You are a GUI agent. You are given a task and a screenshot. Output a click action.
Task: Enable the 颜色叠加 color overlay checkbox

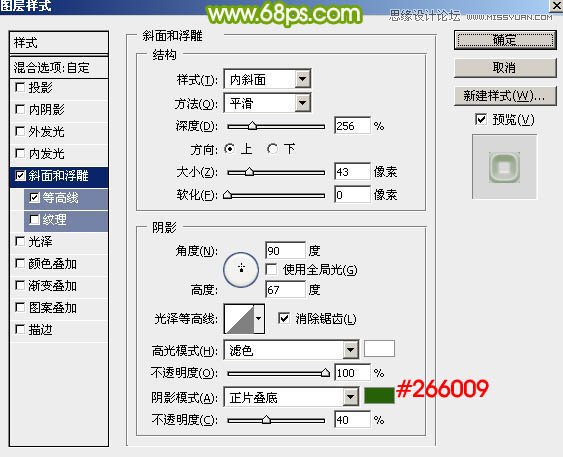[x=20, y=264]
